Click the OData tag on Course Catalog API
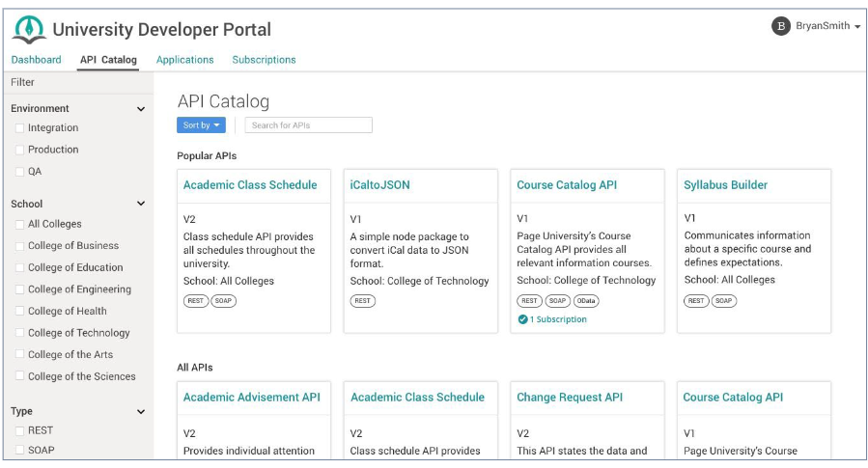 click(x=586, y=301)
